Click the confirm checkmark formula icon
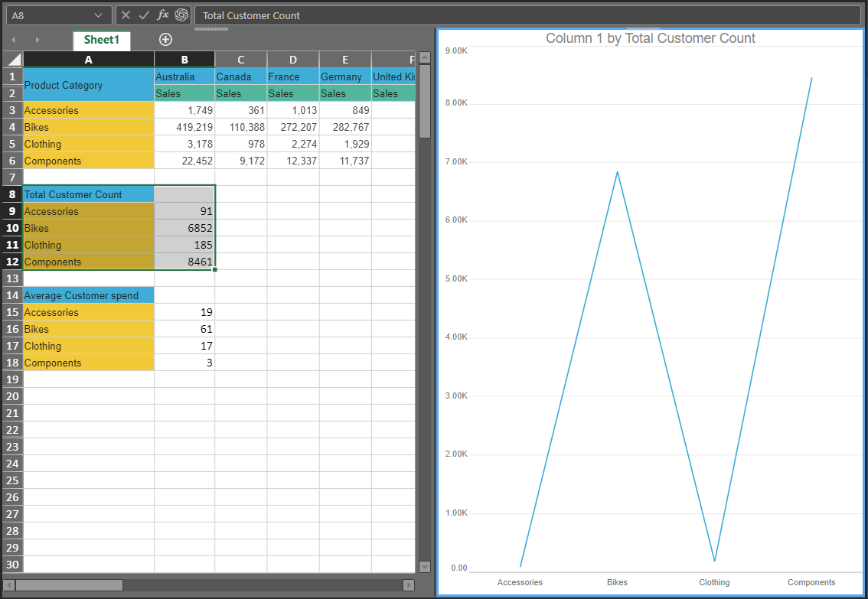Viewport: 868px width, 599px height. (x=144, y=15)
